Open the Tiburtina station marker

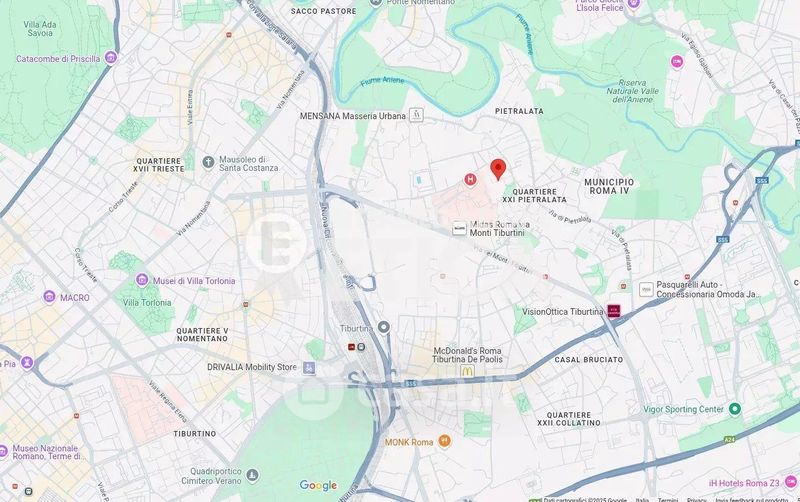tap(384, 328)
